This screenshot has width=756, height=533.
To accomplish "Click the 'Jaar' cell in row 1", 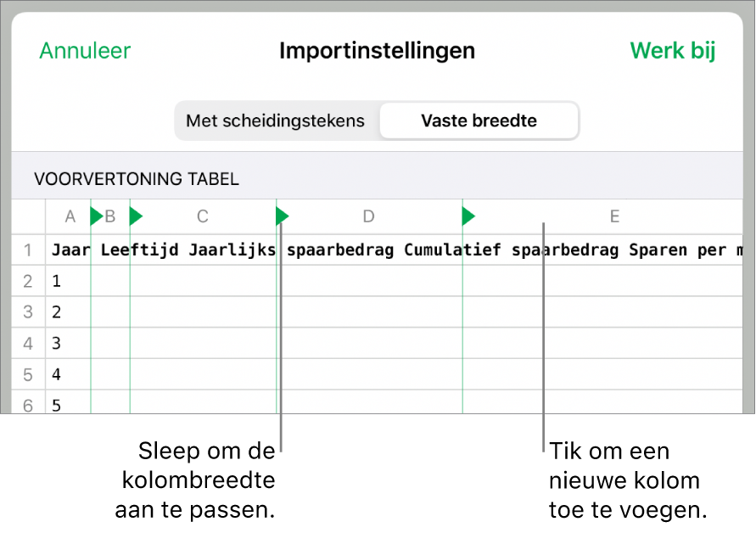I will 70,250.
